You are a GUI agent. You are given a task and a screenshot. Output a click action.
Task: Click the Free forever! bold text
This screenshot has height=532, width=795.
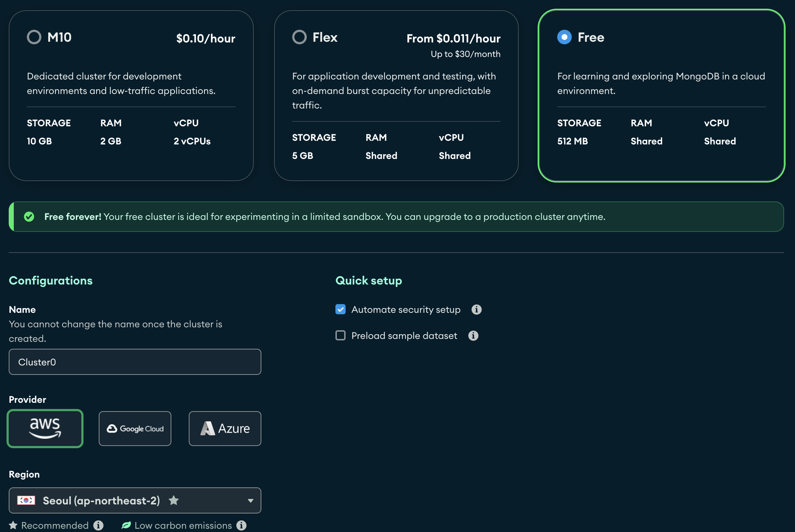(x=73, y=217)
